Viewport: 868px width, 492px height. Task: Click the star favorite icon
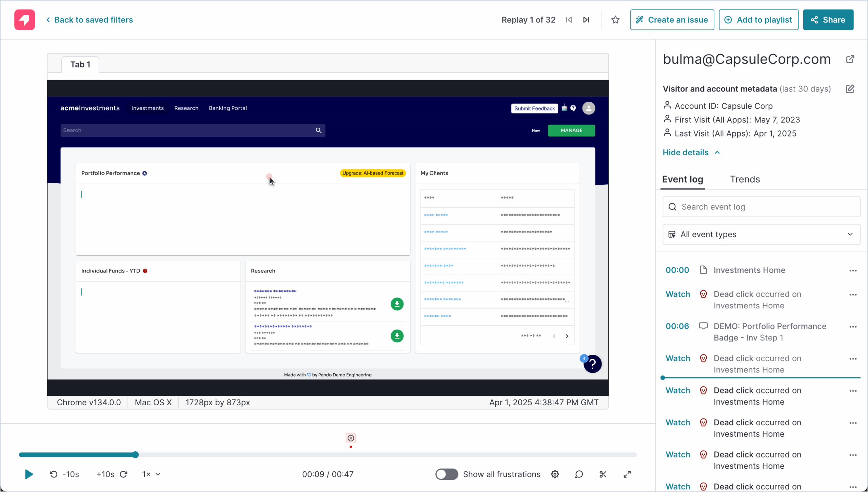615,20
